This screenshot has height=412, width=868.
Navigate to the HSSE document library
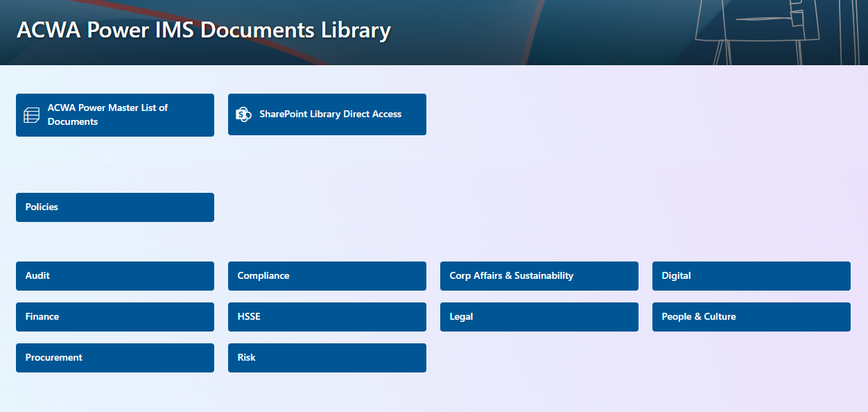click(327, 317)
